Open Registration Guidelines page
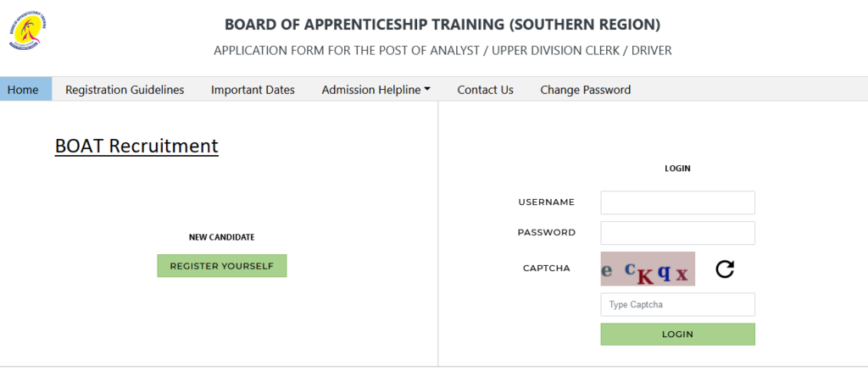Screen dimensions: 868x371 coord(125,90)
